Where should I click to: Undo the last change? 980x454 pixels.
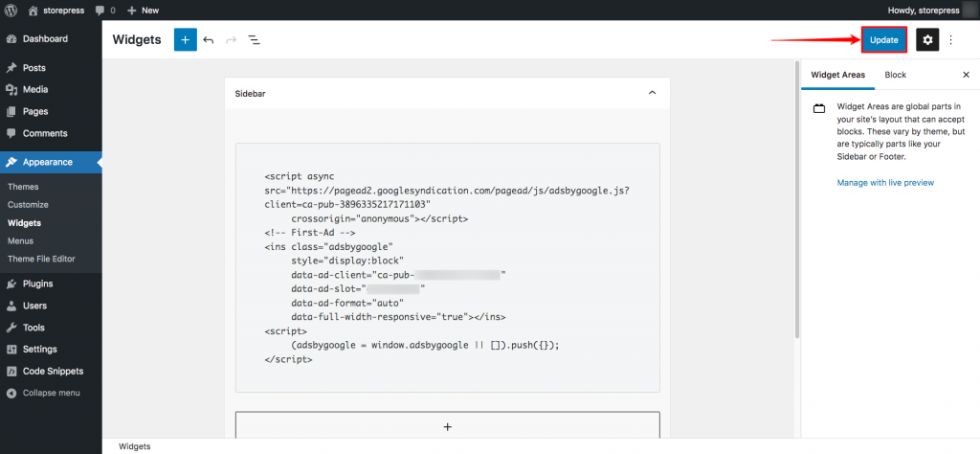click(x=209, y=39)
